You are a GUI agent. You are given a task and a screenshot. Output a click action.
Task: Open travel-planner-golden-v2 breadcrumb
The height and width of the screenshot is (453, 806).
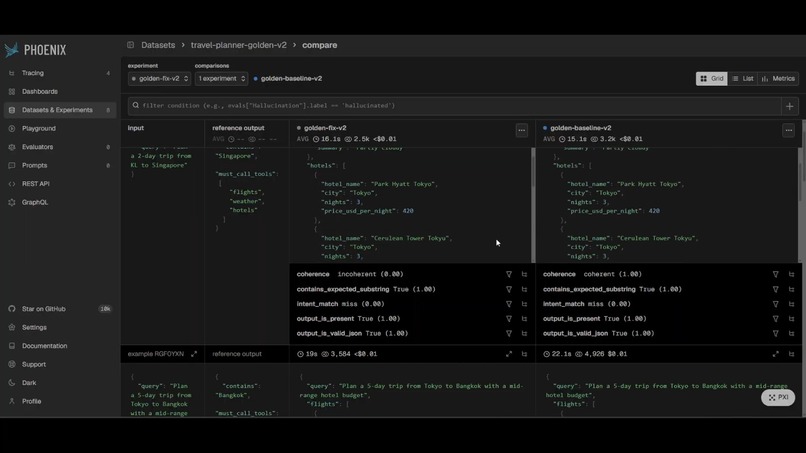[x=239, y=45]
